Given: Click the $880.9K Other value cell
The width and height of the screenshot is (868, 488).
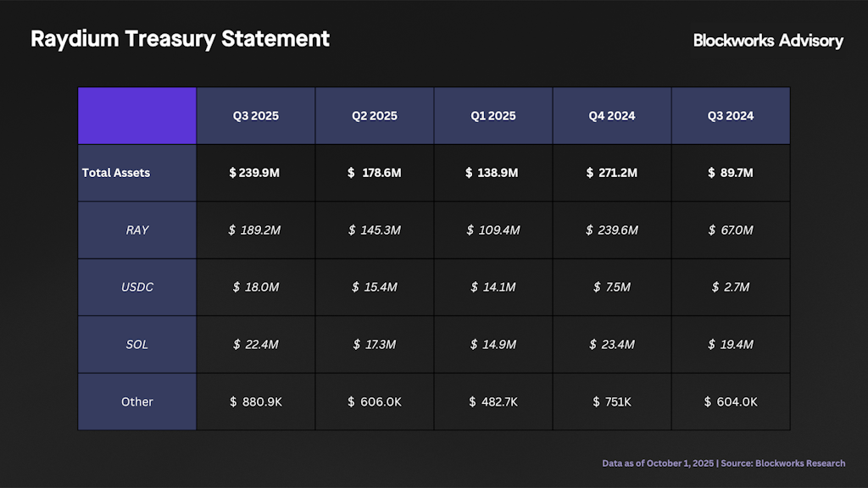Looking at the screenshot, I should pos(256,402).
